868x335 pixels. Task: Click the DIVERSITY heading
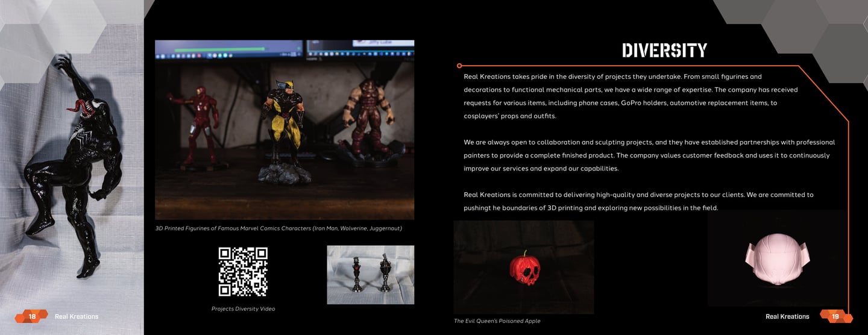(665, 51)
